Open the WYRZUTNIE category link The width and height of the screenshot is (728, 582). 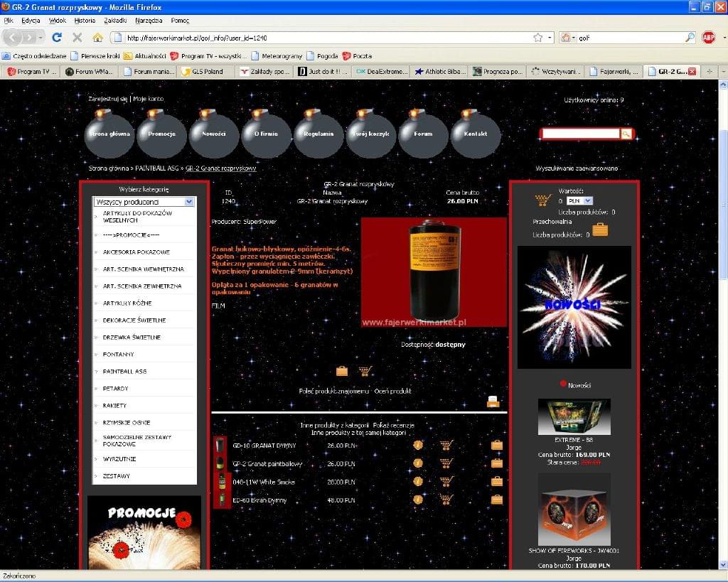[x=119, y=459]
